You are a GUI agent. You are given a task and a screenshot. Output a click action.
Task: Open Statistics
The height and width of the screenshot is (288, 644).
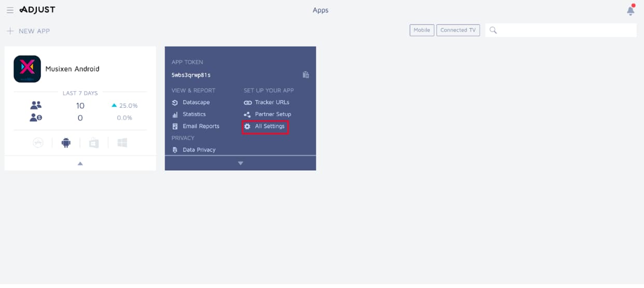click(x=194, y=114)
